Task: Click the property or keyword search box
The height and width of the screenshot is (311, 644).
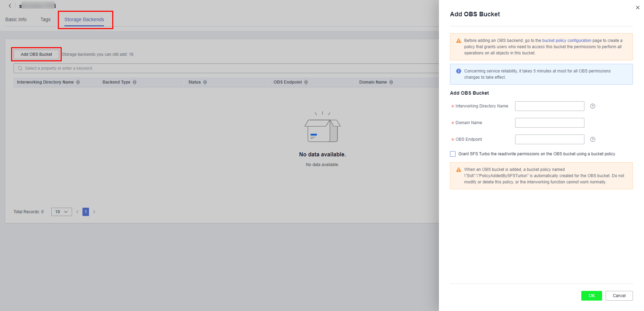Action: pos(226,68)
